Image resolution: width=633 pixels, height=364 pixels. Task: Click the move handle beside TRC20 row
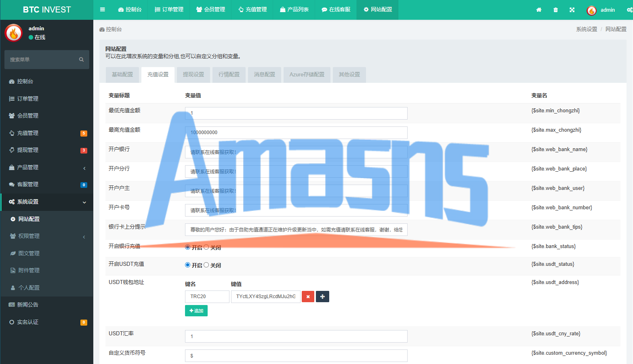322,297
